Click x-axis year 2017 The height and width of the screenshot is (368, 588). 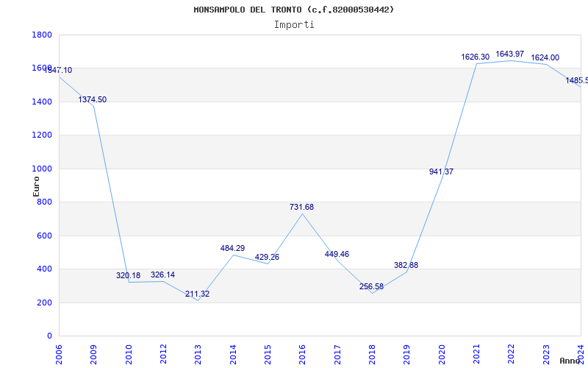(x=337, y=355)
